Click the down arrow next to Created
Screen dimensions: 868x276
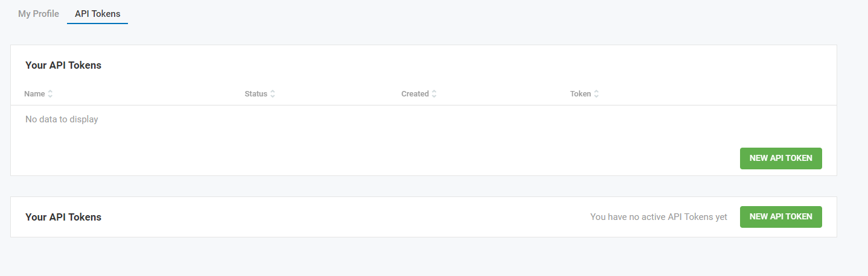[434, 96]
